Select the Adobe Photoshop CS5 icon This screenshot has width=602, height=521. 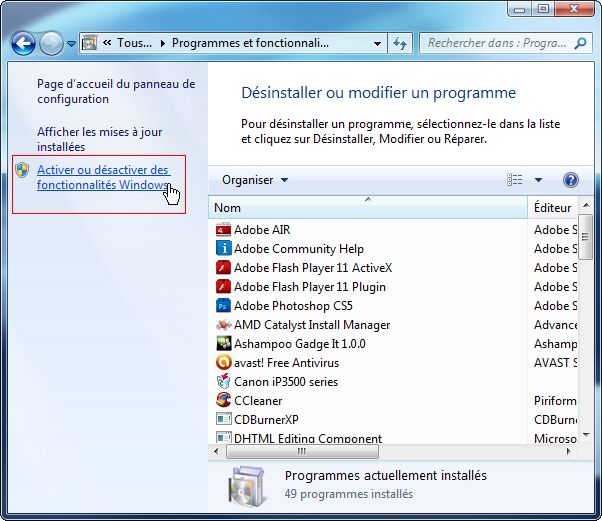pyautogui.click(x=223, y=306)
